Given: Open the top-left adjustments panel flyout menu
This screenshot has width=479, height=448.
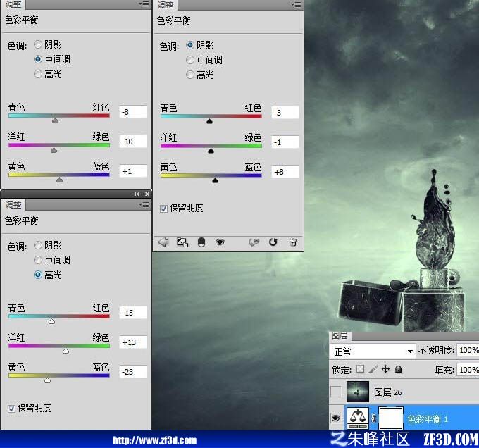Looking at the screenshot, I should pyautogui.click(x=144, y=4).
